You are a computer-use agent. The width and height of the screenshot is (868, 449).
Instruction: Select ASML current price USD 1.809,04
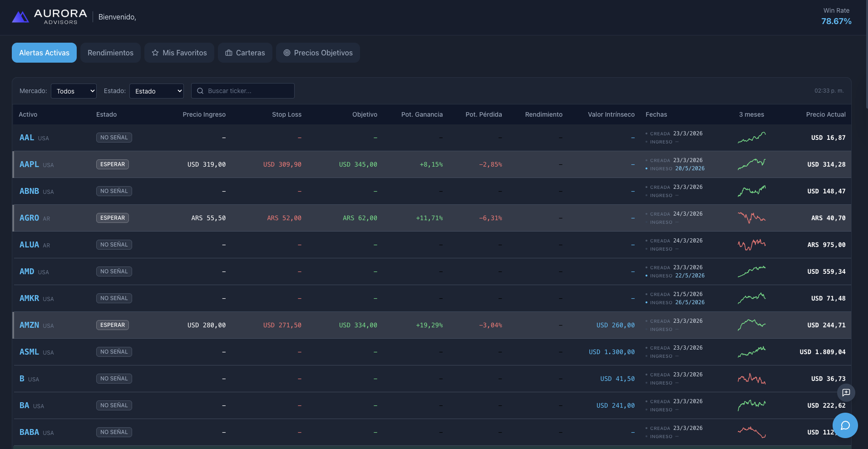823,352
